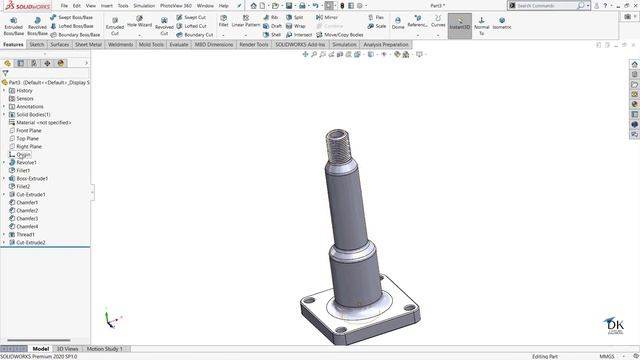Click in the Search Commands field

pos(546,6)
